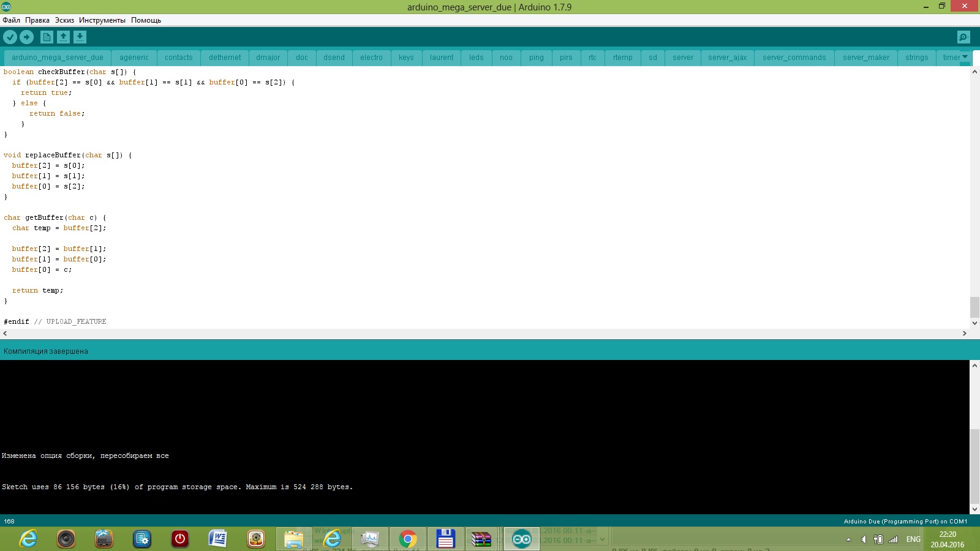Select the noo tab

pos(506,58)
